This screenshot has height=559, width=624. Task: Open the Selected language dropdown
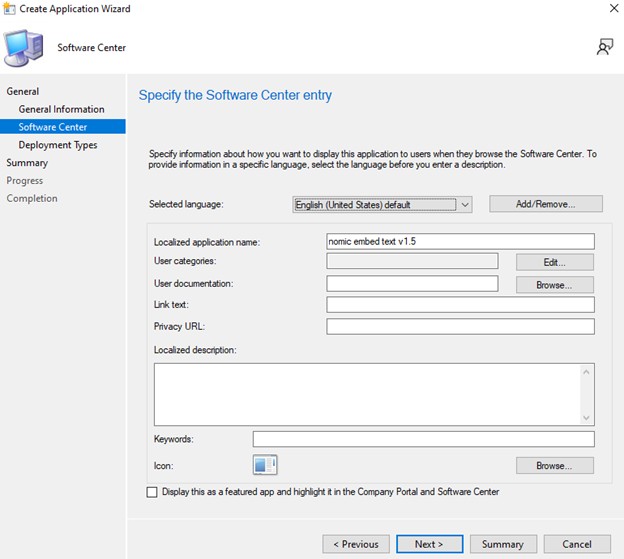click(381, 204)
